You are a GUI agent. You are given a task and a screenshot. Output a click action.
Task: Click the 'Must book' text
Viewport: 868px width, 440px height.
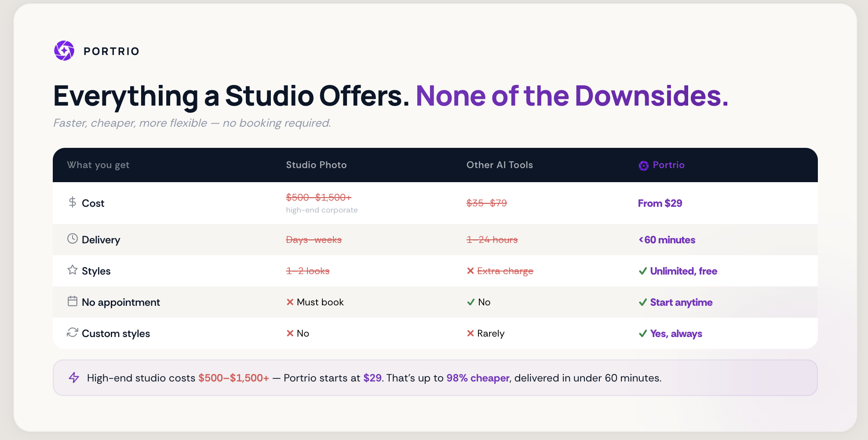coord(320,302)
